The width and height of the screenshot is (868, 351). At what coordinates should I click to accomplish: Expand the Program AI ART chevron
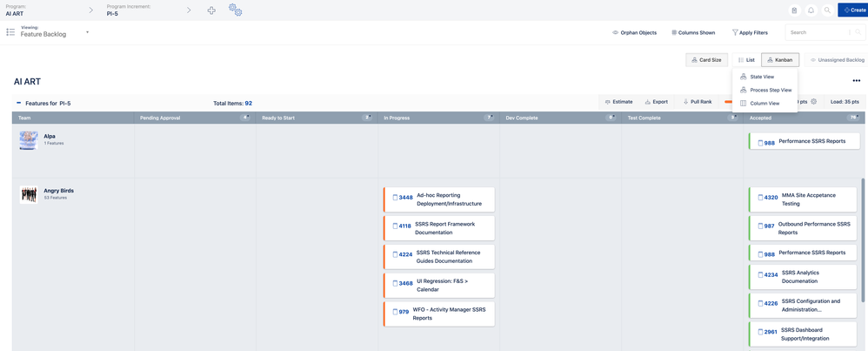coord(90,10)
